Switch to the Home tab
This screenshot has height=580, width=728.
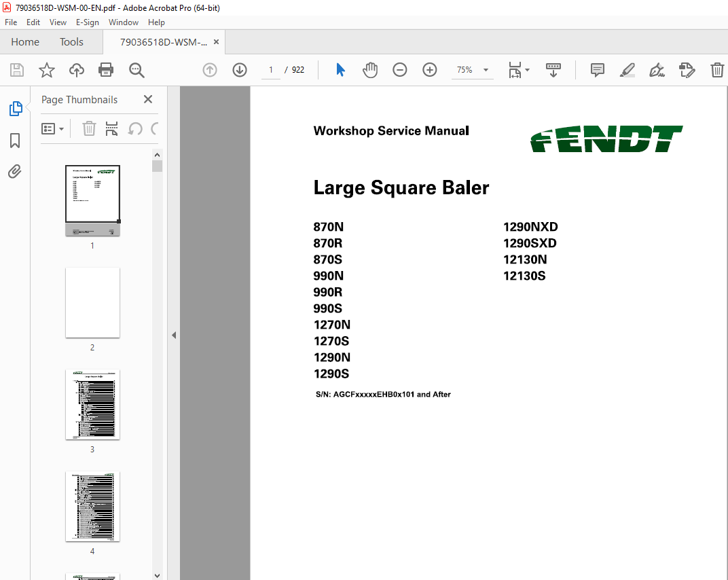25,42
